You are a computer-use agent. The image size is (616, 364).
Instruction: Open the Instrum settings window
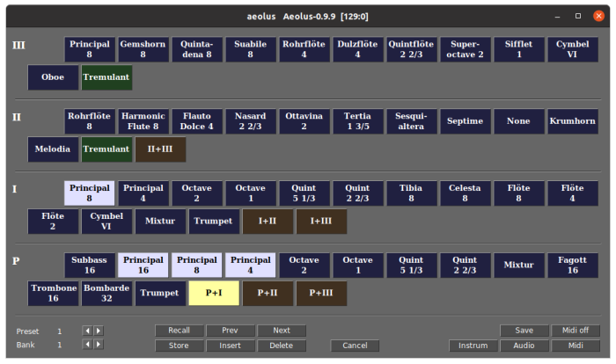(x=473, y=346)
